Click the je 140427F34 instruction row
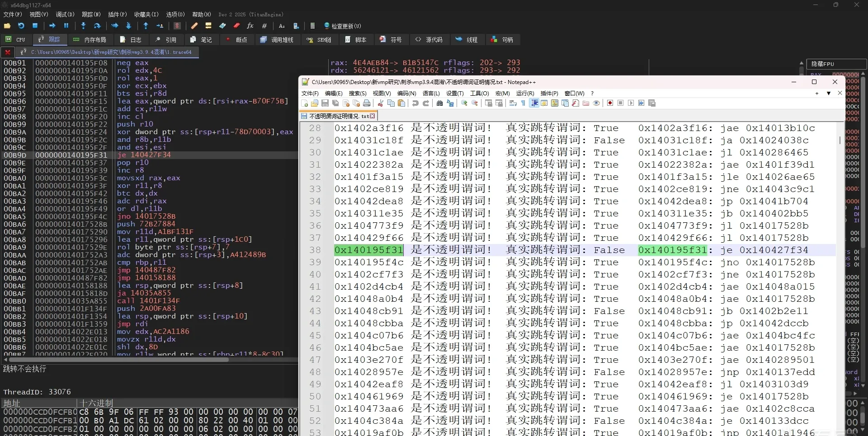The image size is (868, 436). tap(149, 155)
